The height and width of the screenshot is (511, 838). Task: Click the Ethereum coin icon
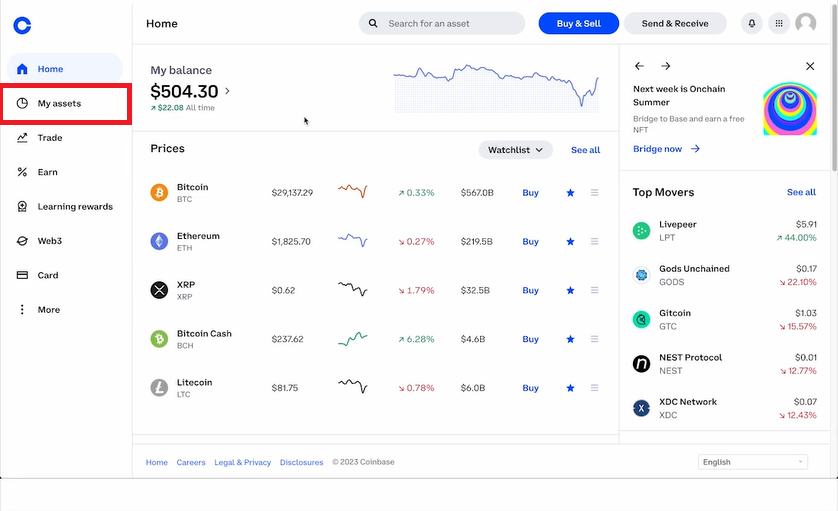[x=159, y=241]
